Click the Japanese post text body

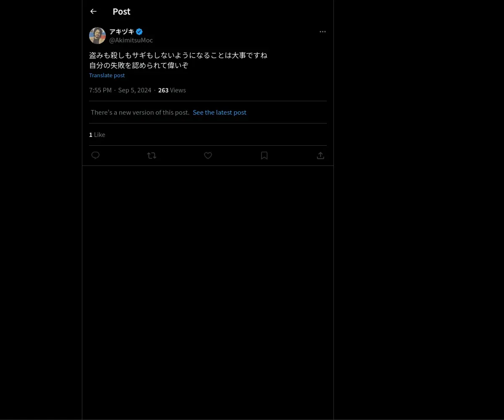178,60
